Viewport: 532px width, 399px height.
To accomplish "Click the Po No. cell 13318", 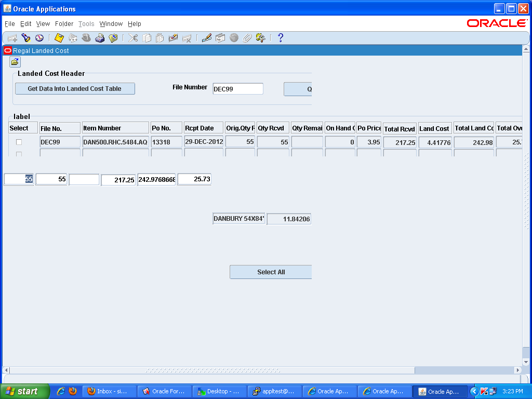I will pyautogui.click(x=167, y=142).
